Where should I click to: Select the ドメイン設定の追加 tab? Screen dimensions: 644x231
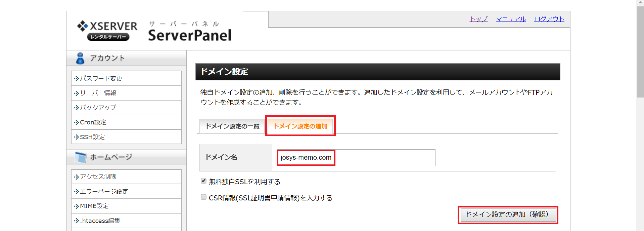pyautogui.click(x=300, y=126)
